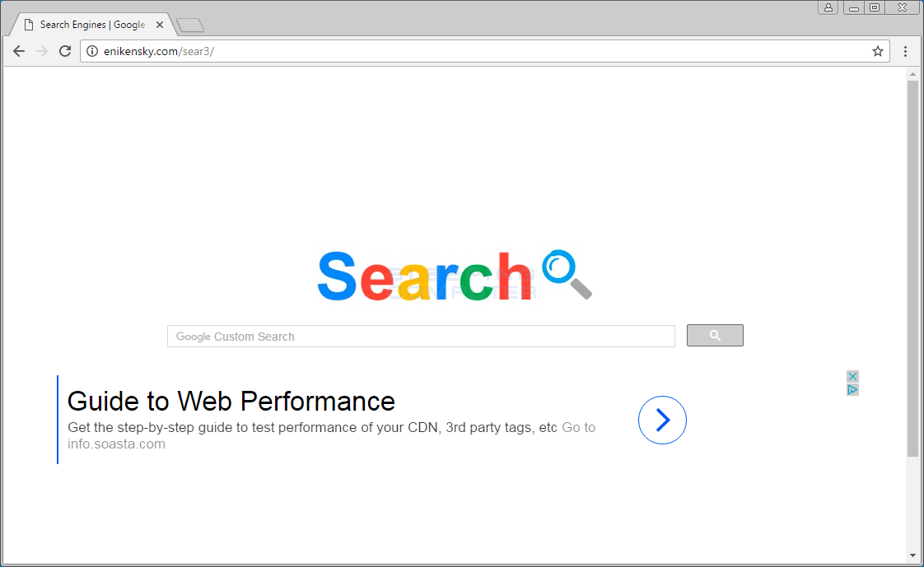The image size is (924, 567).
Task: Open the AdChoices triangle icon
Action: pos(852,390)
